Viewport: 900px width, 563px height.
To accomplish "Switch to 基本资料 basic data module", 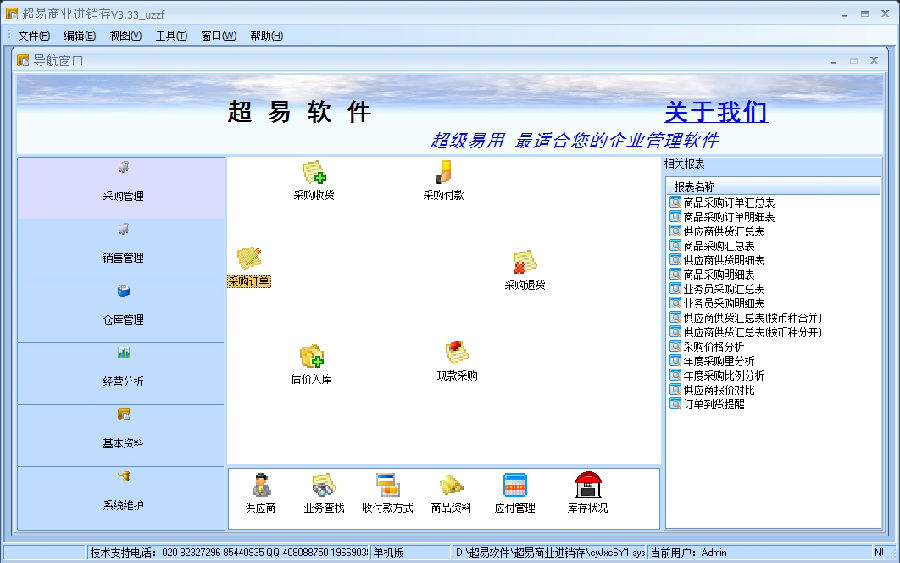I will (122, 435).
